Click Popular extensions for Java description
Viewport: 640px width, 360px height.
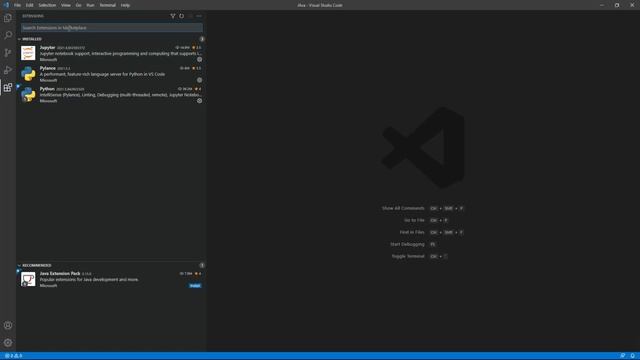pos(89,280)
